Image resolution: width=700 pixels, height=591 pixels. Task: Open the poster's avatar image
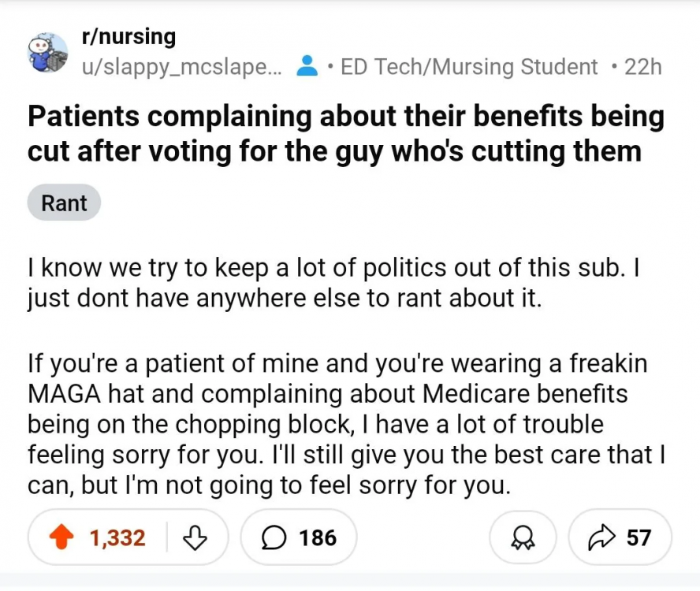48,52
